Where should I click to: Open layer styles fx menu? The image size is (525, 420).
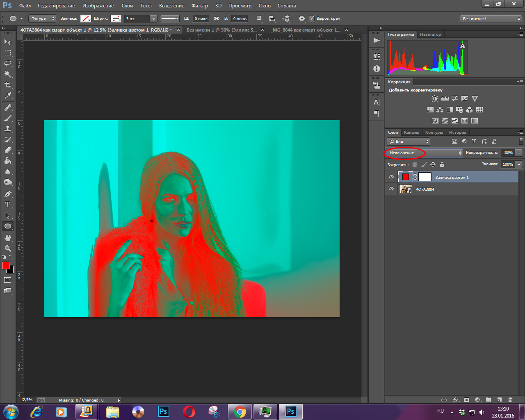(455, 400)
